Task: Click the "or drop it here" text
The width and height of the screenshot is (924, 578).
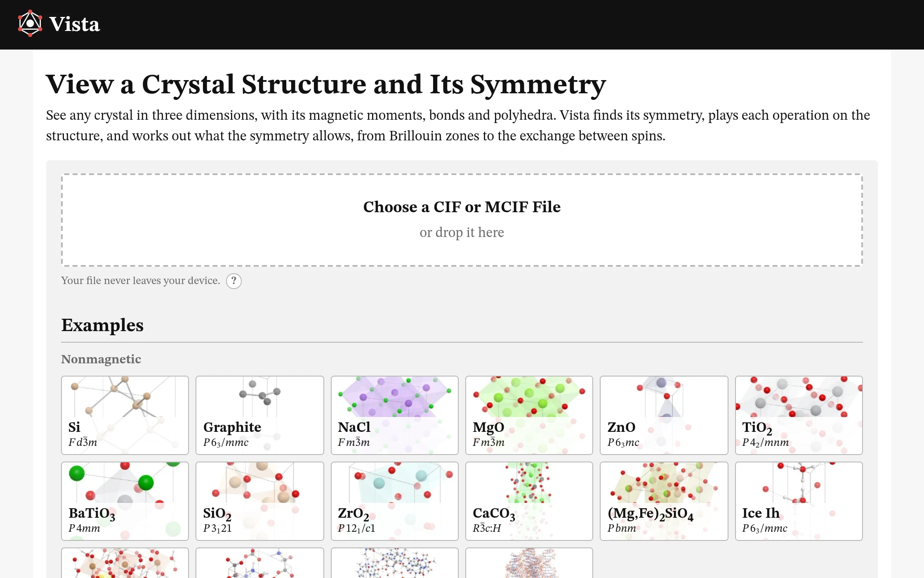Action: pyautogui.click(x=462, y=232)
